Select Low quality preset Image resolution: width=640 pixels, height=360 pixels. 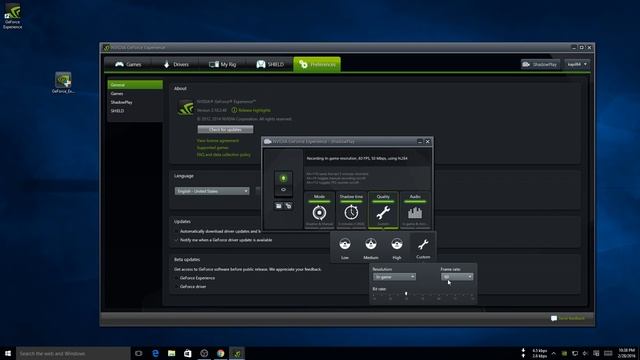[345, 248]
